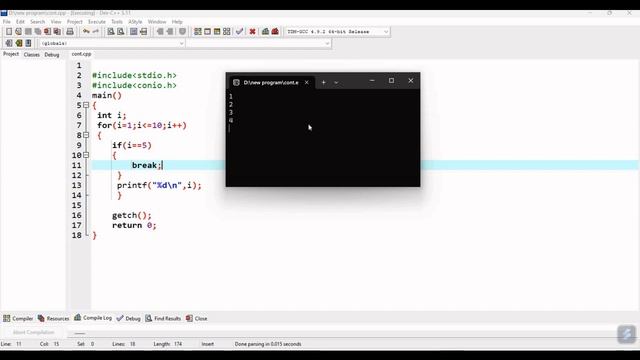The image size is (640, 360).
Task: Collapse the code fold at line 10
Action: point(86,155)
